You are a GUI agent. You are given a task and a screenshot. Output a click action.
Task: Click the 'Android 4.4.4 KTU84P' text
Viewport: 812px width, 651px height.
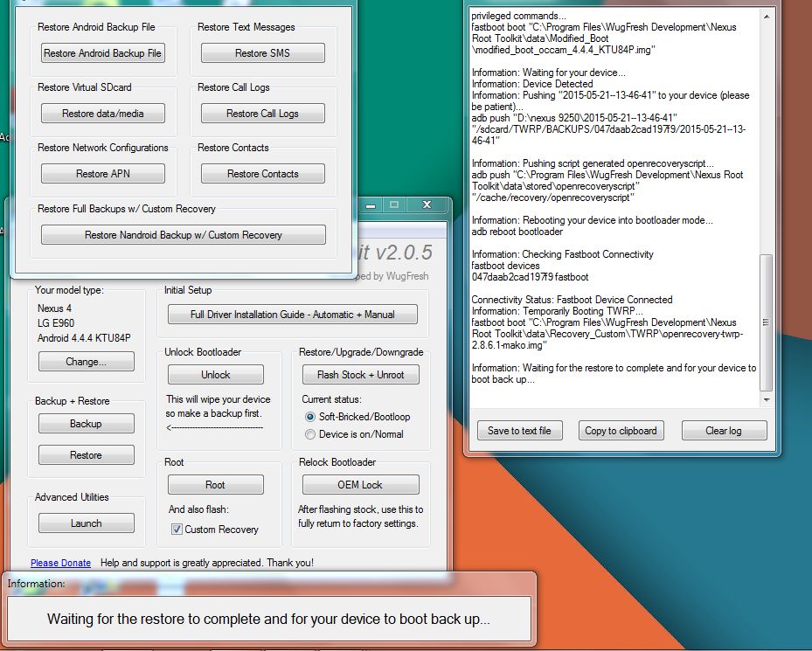pyautogui.click(x=84, y=338)
